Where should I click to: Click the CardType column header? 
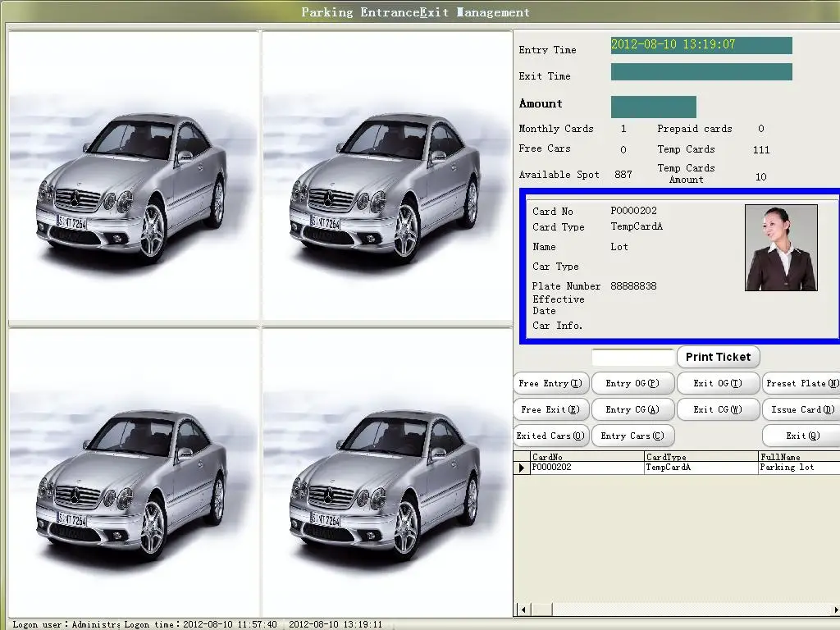point(701,457)
